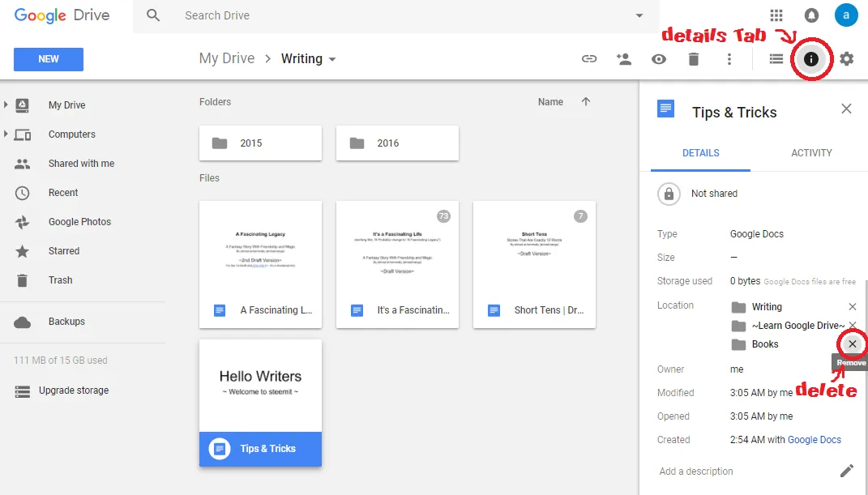Click the share with people icon
The height and width of the screenshot is (495, 868).
[624, 58]
